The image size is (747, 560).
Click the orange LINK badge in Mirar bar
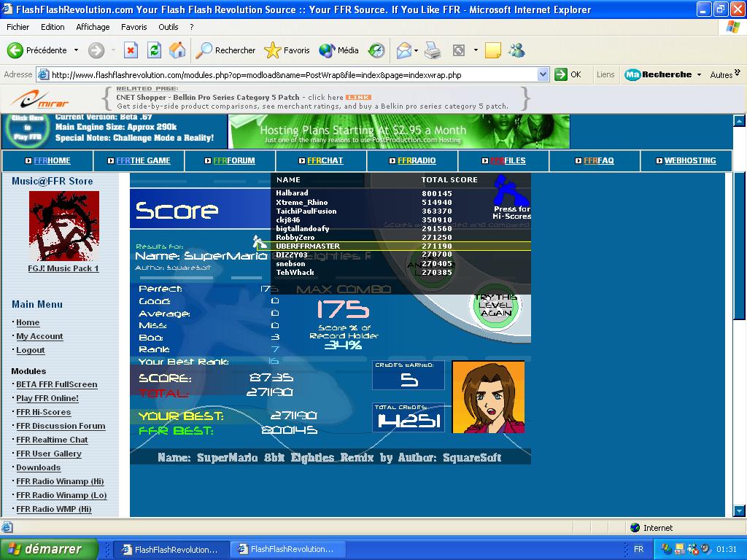click(358, 97)
